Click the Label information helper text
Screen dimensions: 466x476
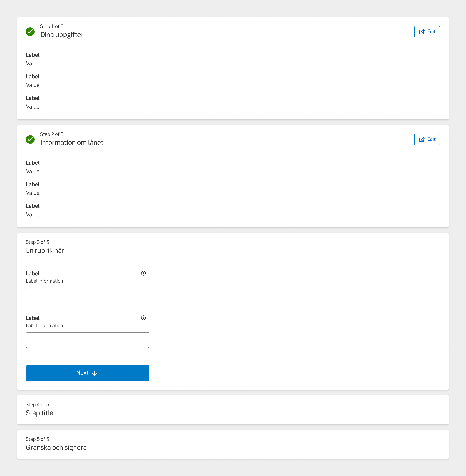pyautogui.click(x=44, y=281)
